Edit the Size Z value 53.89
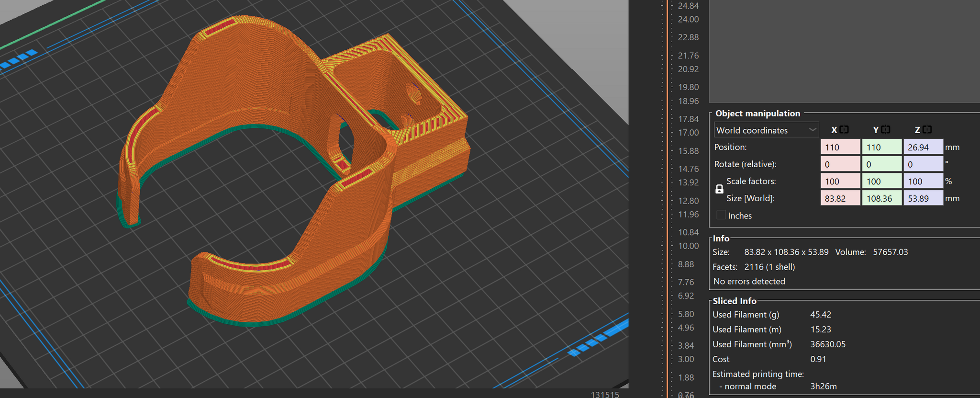This screenshot has width=980, height=398. (923, 198)
